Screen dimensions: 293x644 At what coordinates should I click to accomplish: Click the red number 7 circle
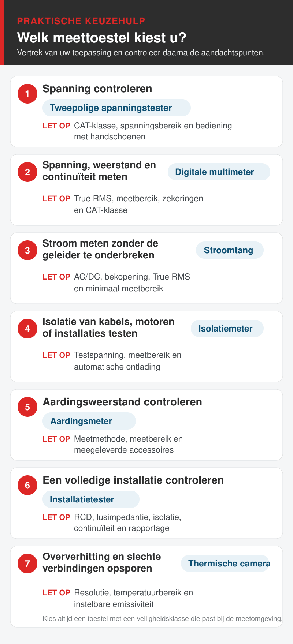[x=27, y=563]
